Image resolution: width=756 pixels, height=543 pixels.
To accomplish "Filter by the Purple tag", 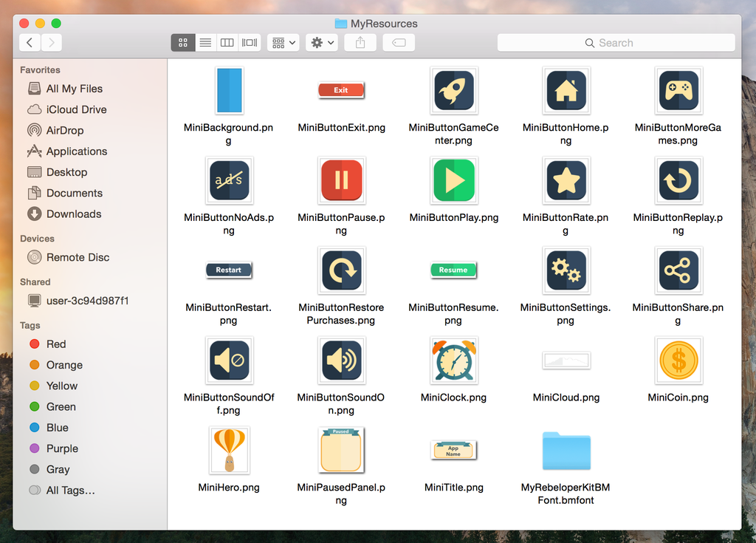I will 90,448.
